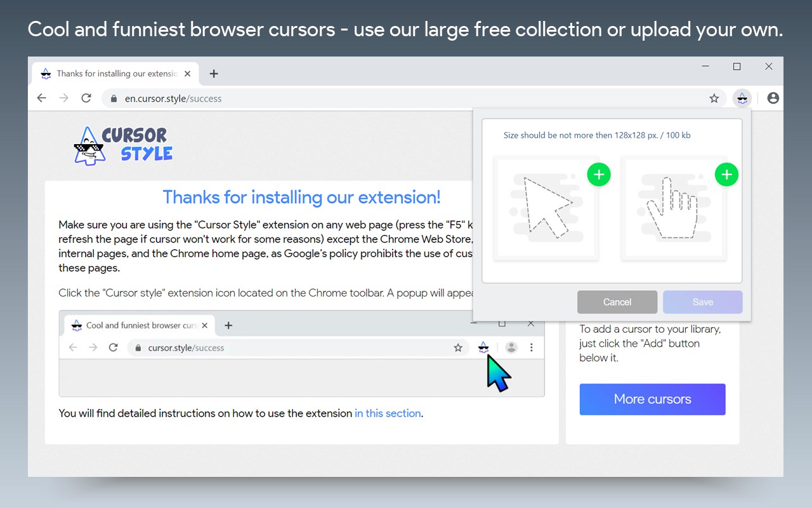Click the star icon in the tutorial image
Viewport: 812px width, 508px height.
[x=458, y=347]
